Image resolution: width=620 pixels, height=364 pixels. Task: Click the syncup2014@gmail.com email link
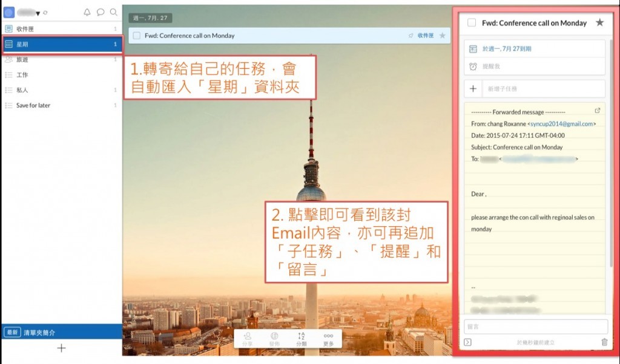[561, 123]
